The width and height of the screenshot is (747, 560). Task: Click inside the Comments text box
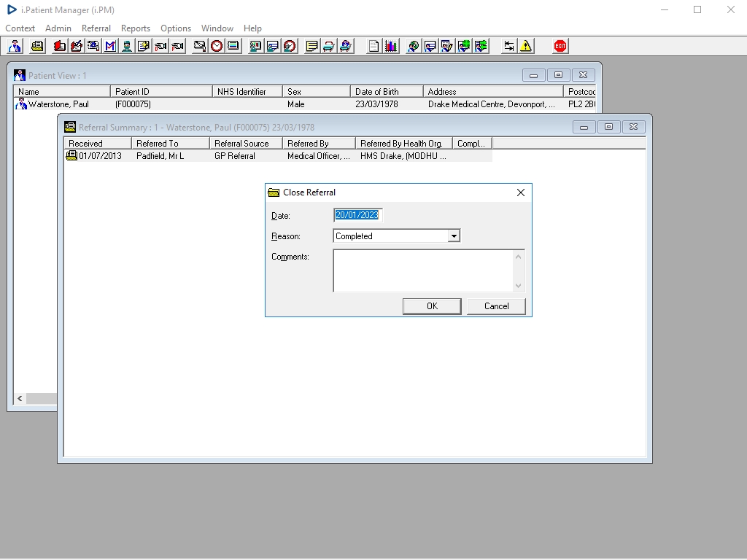[x=423, y=271]
